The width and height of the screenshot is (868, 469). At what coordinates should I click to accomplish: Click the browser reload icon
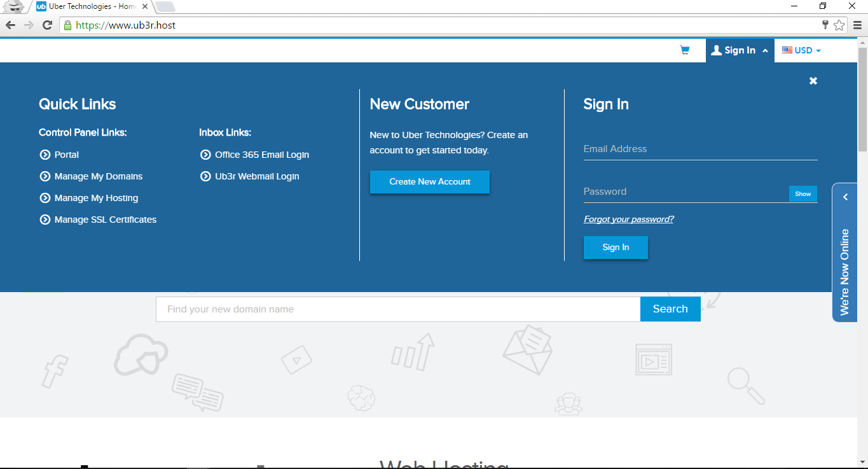(47, 25)
